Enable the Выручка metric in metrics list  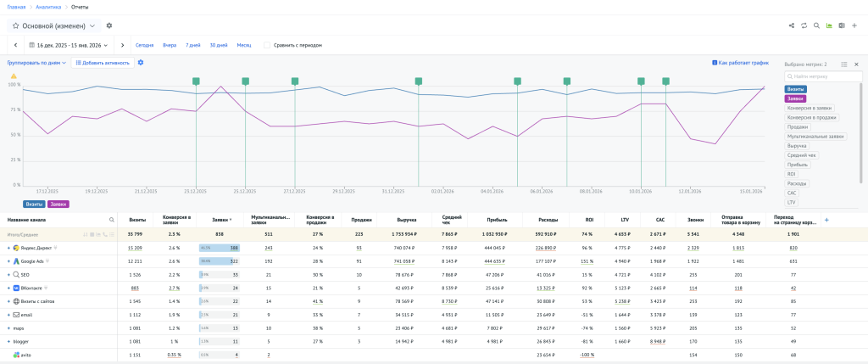click(798, 146)
